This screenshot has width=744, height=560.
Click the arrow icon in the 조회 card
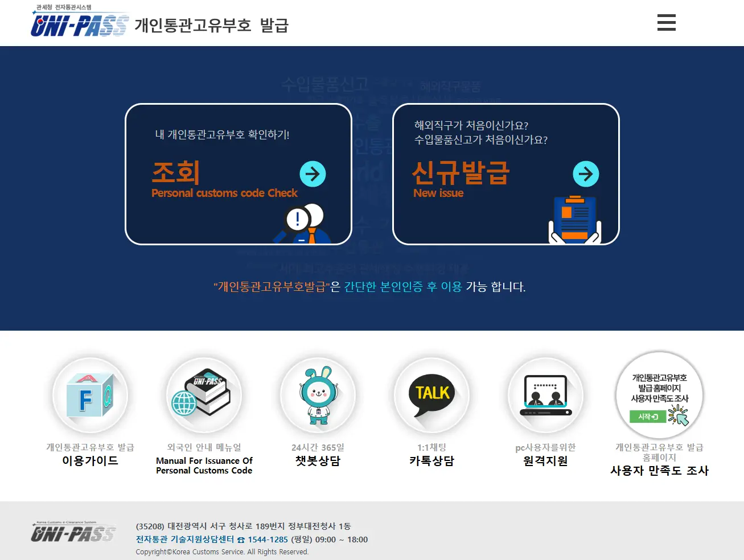[313, 174]
